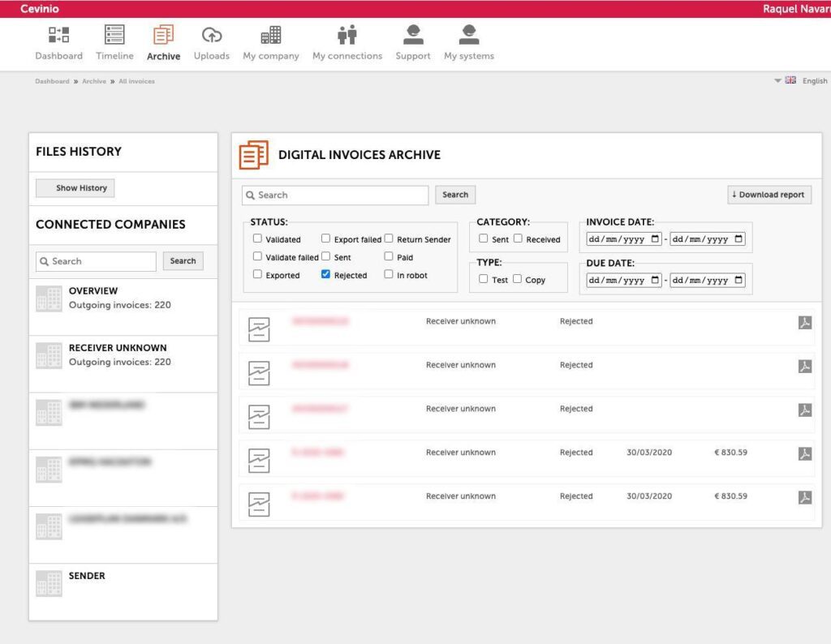Click Digital Invoices Archive header icon

[253, 155]
